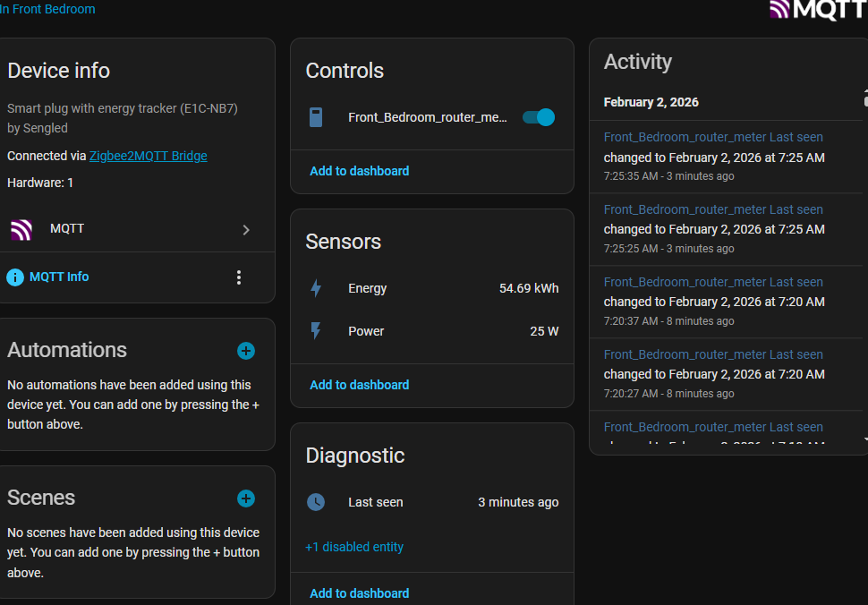The width and height of the screenshot is (868, 605).
Task: Click Add to dashboard under Diagnostic
Action: pyautogui.click(x=359, y=593)
